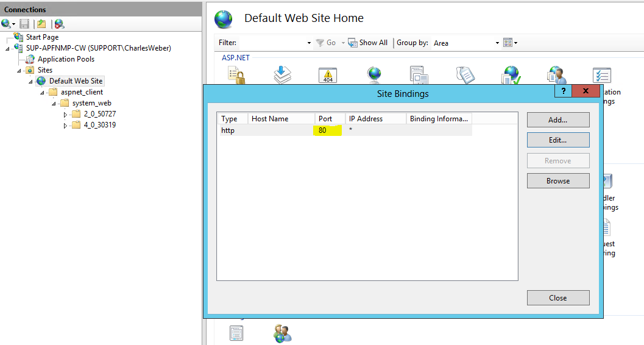The height and width of the screenshot is (345, 644).
Task: Click the delete connection icon in Connections toolbar
Action: [59, 24]
